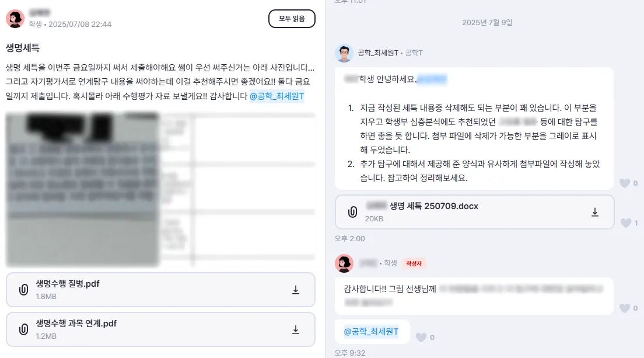Open 공학_최세원T teacher profile avatar
This screenshot has width=644, height=358.
(344, 53)
